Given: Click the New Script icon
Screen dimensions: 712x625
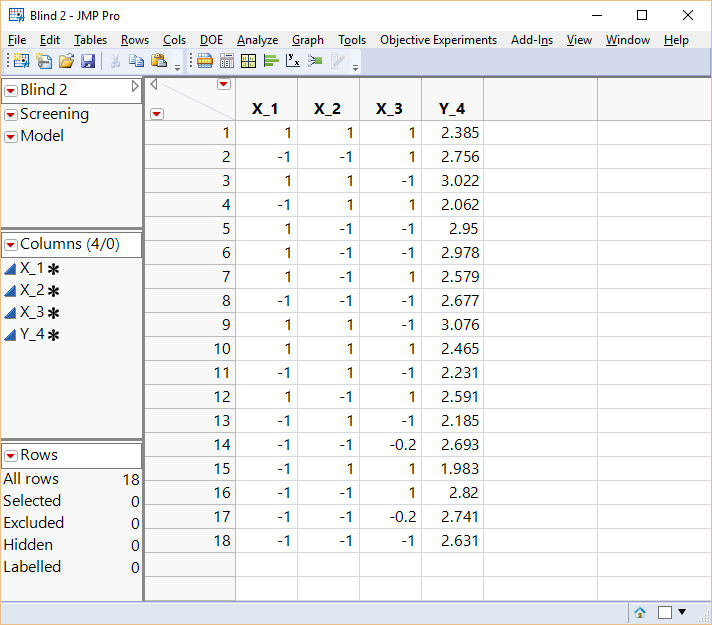Looking at the screenshot, I should click(44, 61).
